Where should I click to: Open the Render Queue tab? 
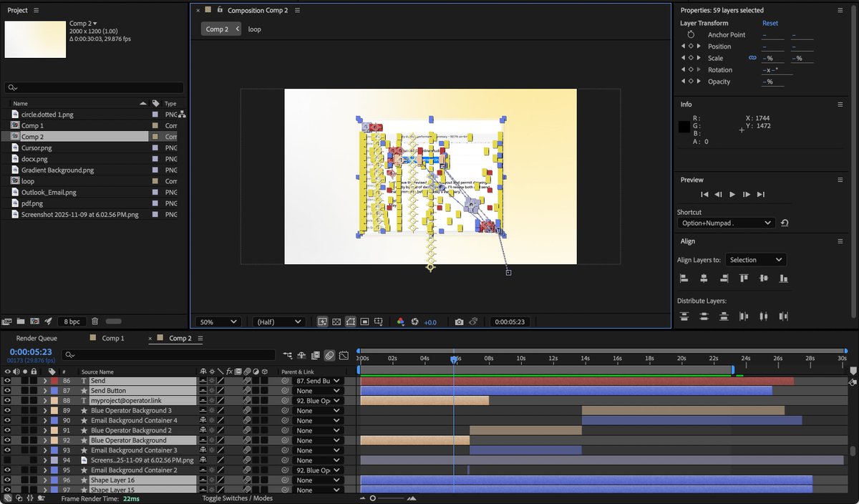[x=37, y=338]
